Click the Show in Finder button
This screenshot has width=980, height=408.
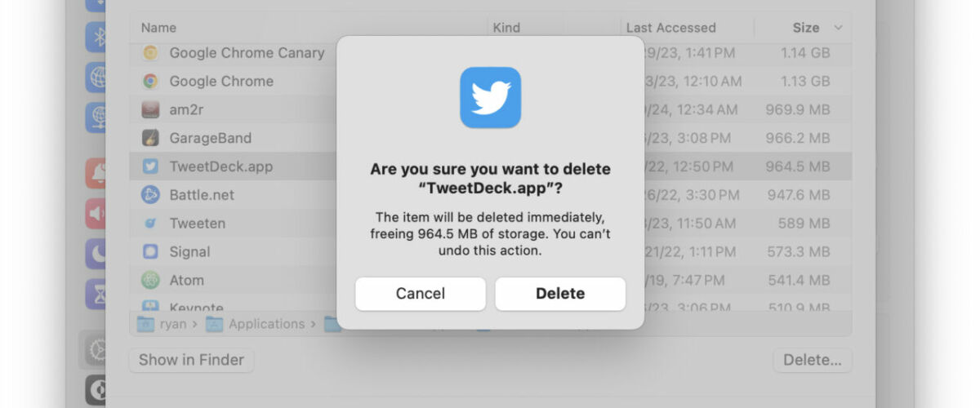[x=192, y=360]
